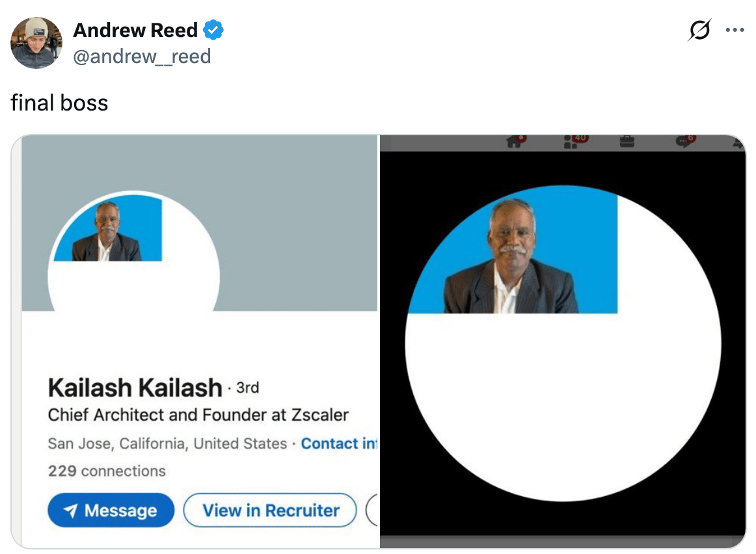Open the Grok slashed-circle icon

[699, 30]
